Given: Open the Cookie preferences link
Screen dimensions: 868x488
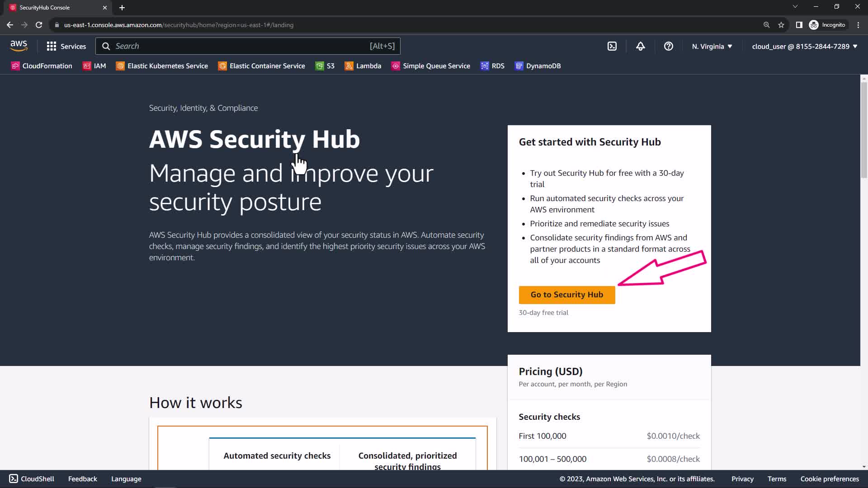Looking at the screenshot, I should (x=829, y=479).
